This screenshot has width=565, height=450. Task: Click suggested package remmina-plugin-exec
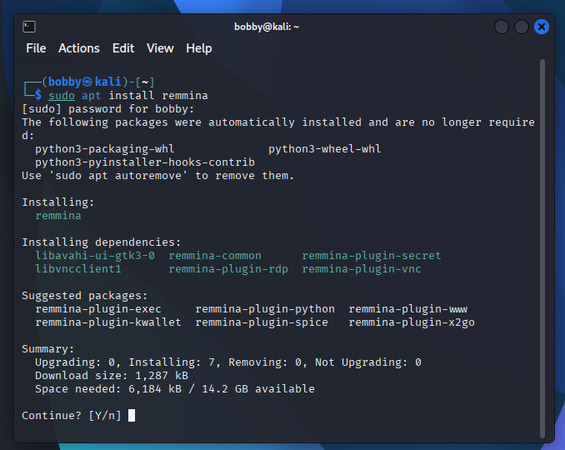pos(98,309)
